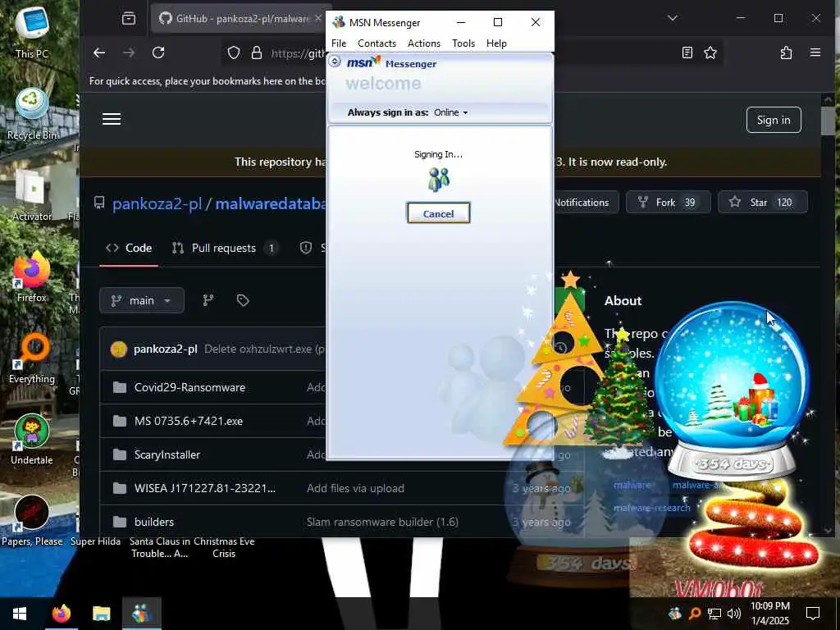Viewport: 840px width, 630px height.
Task: Click the Papers, Please desktop shortcut
Action: tap(32, 521)
